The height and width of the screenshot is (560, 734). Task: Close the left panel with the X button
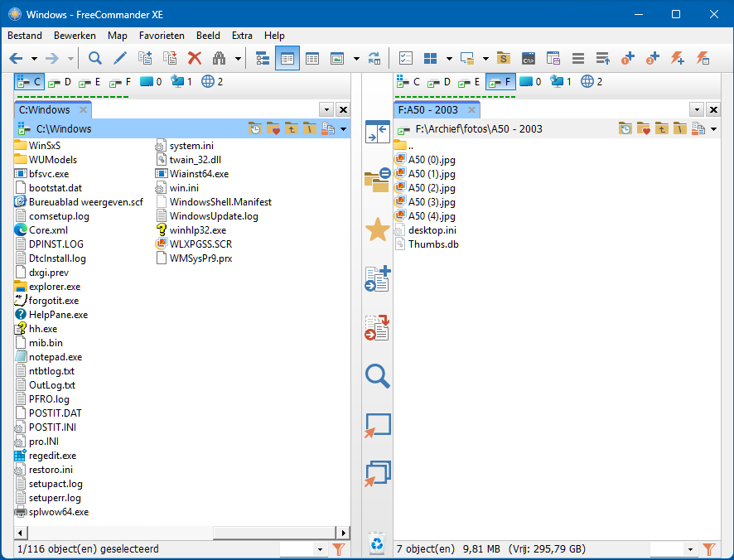(343, 110)
